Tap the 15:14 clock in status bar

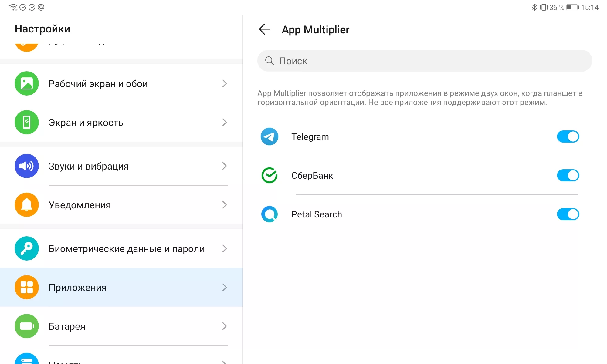[590, 7]
